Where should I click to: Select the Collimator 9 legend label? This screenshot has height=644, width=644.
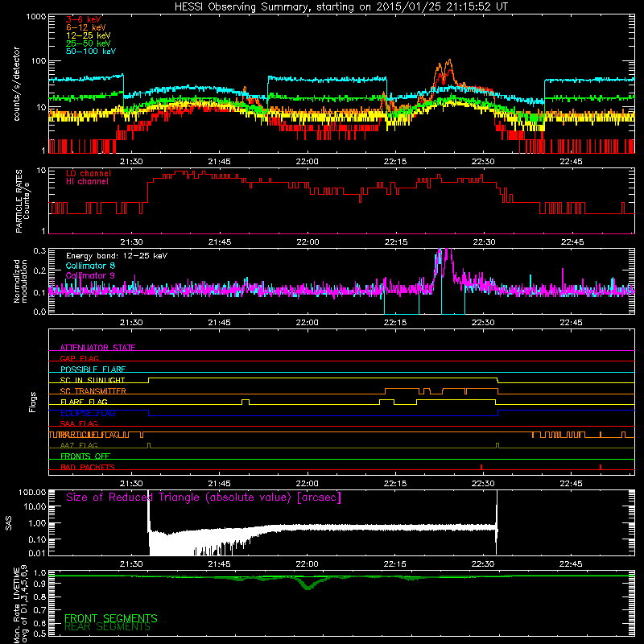(90, 275)
